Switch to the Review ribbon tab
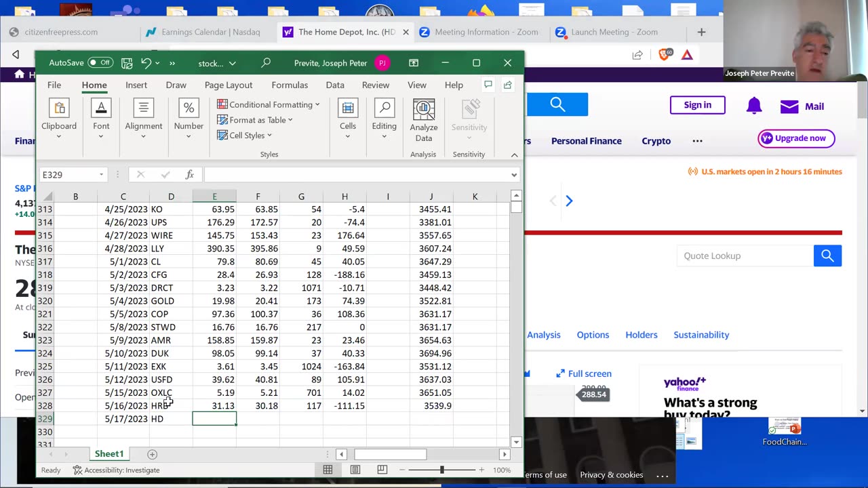This screenshot has height=488, width=868. tap(376, 85)
